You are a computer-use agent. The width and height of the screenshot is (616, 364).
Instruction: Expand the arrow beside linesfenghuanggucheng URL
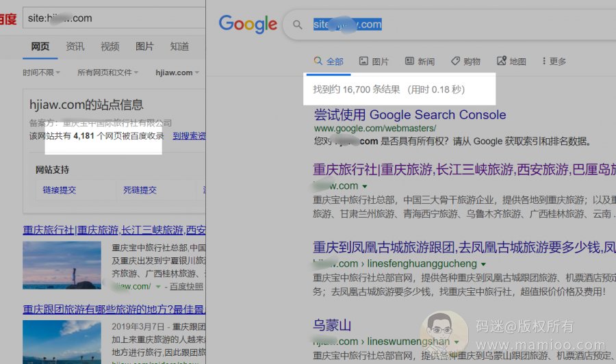point(484,264)
